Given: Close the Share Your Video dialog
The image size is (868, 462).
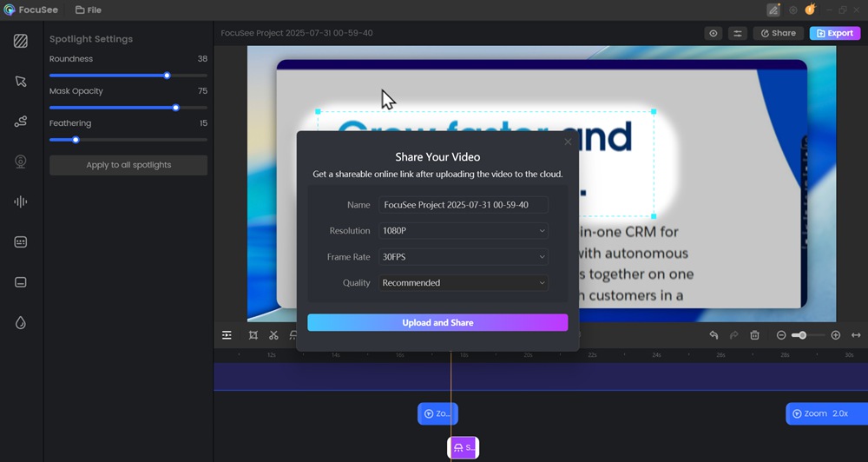Looking at the screenshot, I should click(568, 142).
